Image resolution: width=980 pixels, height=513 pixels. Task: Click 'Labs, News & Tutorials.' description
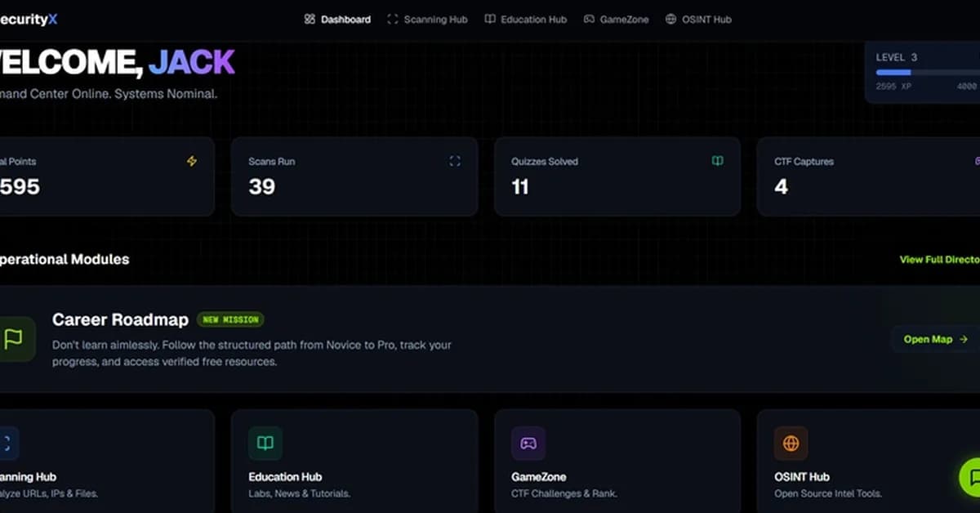pos(299,494)
